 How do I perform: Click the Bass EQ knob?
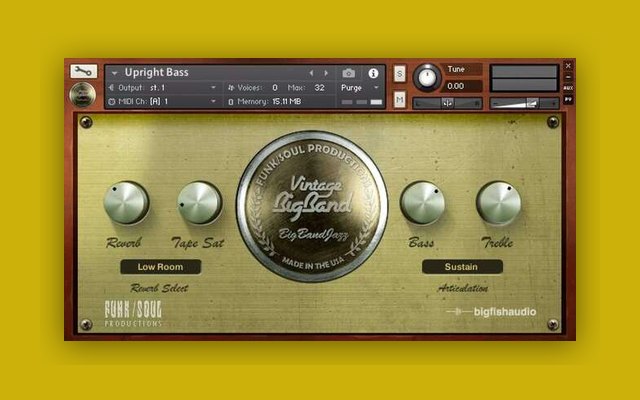click(x=422, y=203)
